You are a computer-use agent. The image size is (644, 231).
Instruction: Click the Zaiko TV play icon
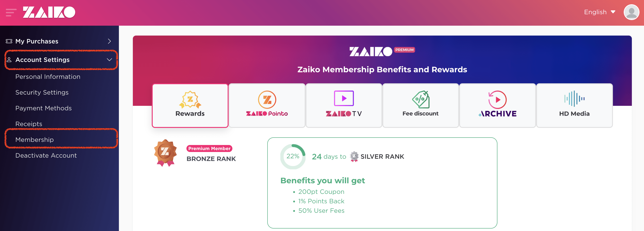point(344,98)
